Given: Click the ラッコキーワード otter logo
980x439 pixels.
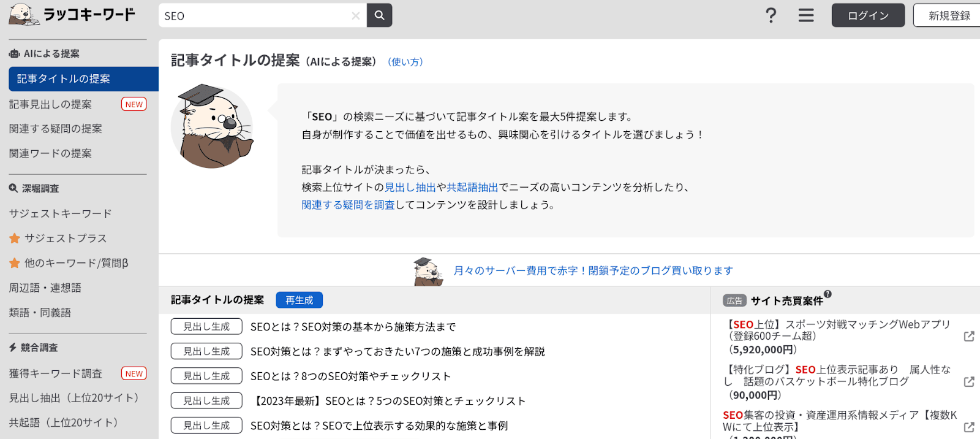Looking at the screenshot, I should click(72, 14).
